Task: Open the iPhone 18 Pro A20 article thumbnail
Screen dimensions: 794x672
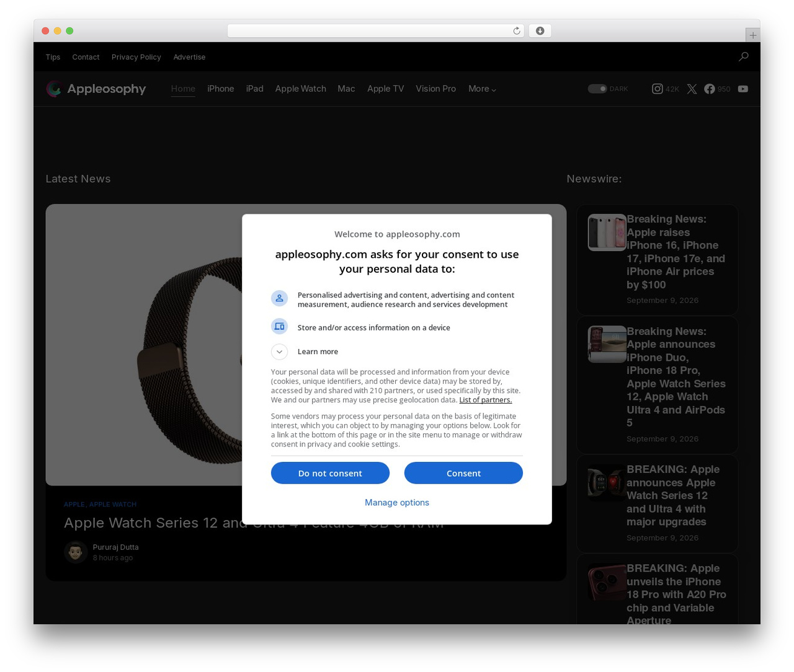Action: [607, 581]
